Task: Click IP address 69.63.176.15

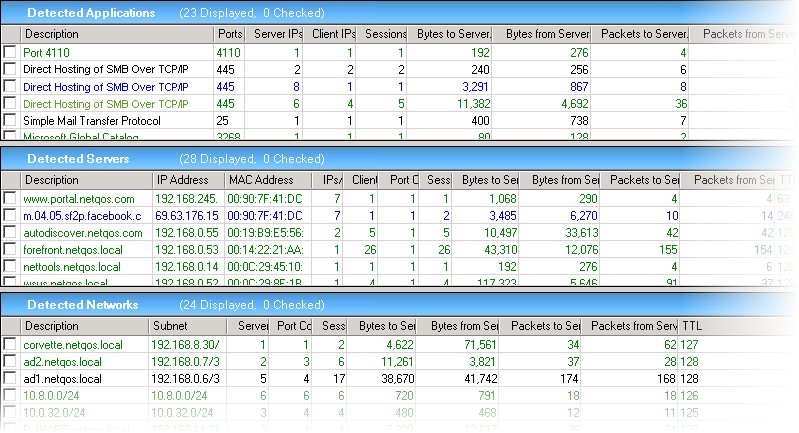Action: click(187, 216)
